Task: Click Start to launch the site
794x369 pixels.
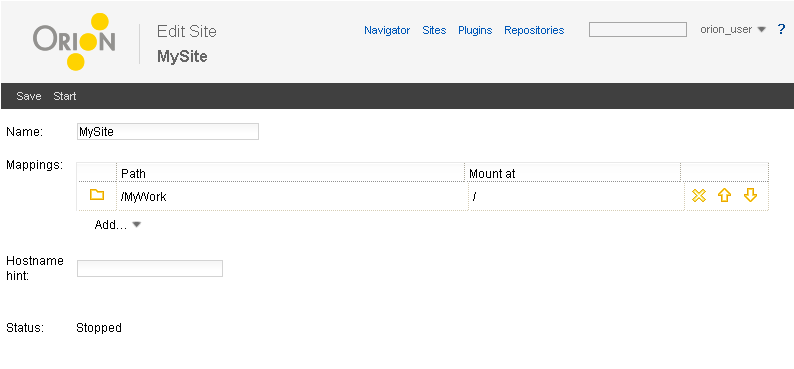Action: [x=65, y=96]
